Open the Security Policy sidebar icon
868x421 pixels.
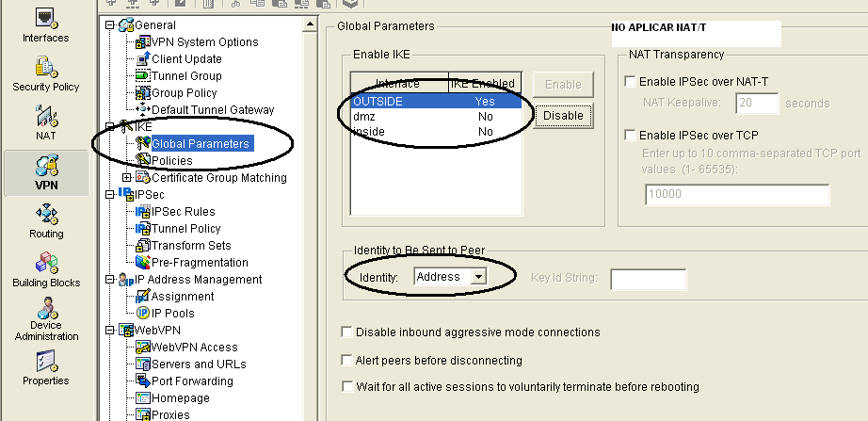45,69
